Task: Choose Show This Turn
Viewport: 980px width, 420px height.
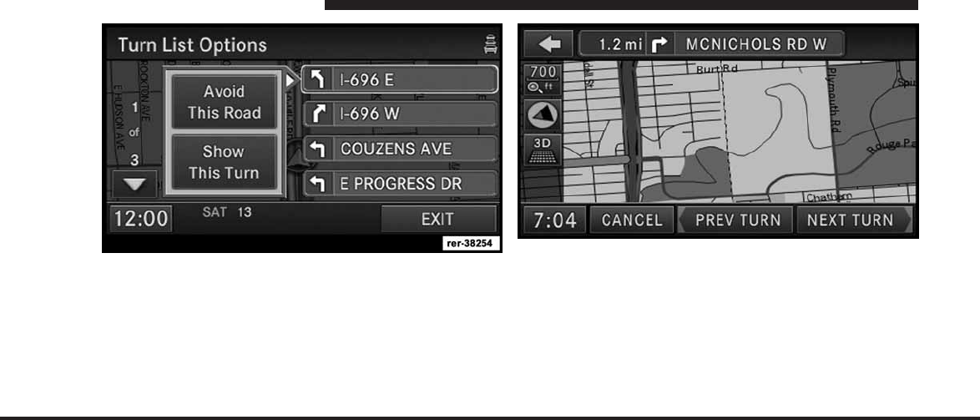Action: pos(224,162)
